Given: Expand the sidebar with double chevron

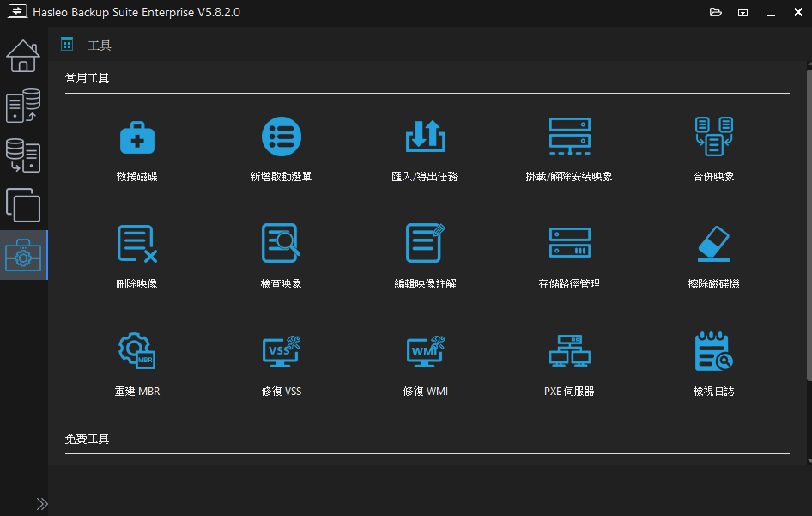Looking at the screenshot, I should point(42,503).
